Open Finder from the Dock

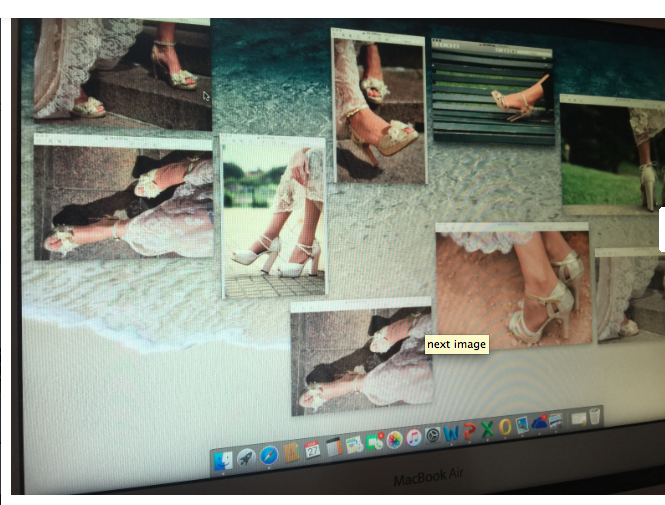(x=223, y=461)
